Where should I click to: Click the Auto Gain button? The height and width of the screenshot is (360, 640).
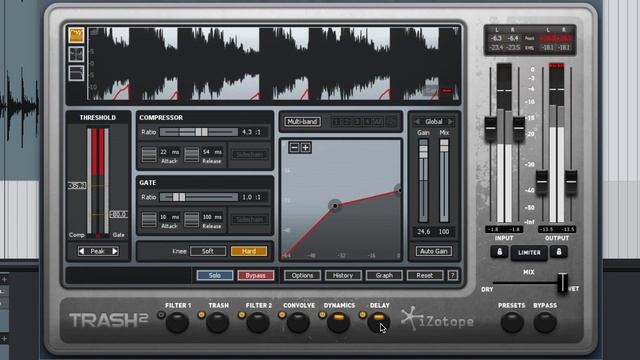434,251
